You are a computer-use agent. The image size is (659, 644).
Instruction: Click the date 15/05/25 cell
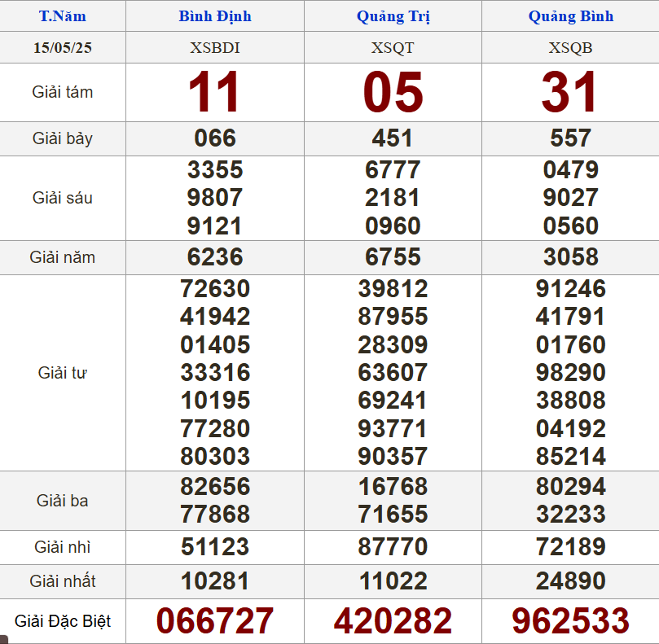[63, 48]
